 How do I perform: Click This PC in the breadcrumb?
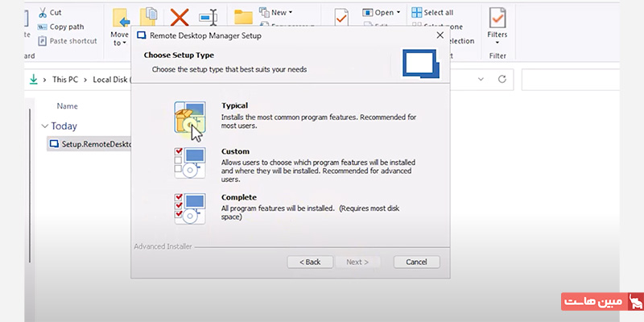tap(65, 80)
